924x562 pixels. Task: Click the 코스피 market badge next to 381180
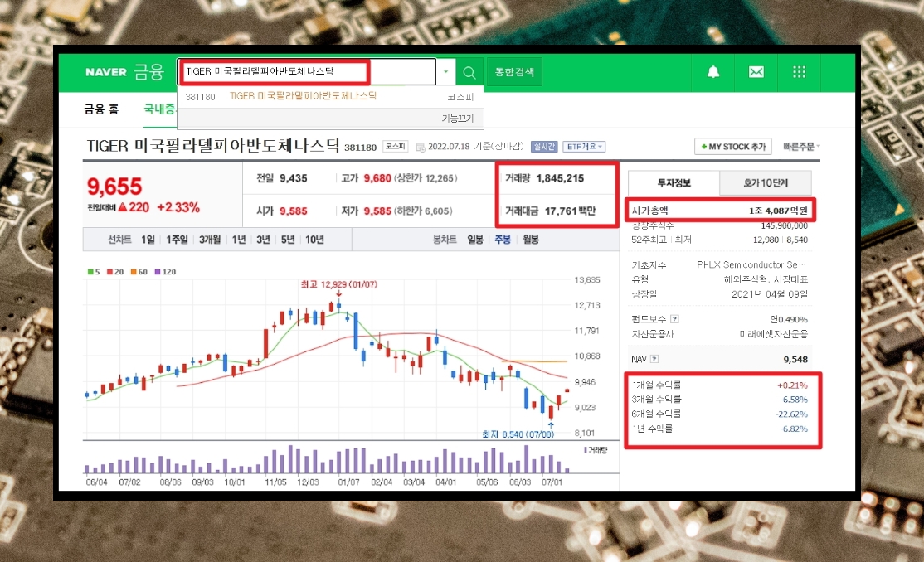pyautogui.click(x=396, y=146)
